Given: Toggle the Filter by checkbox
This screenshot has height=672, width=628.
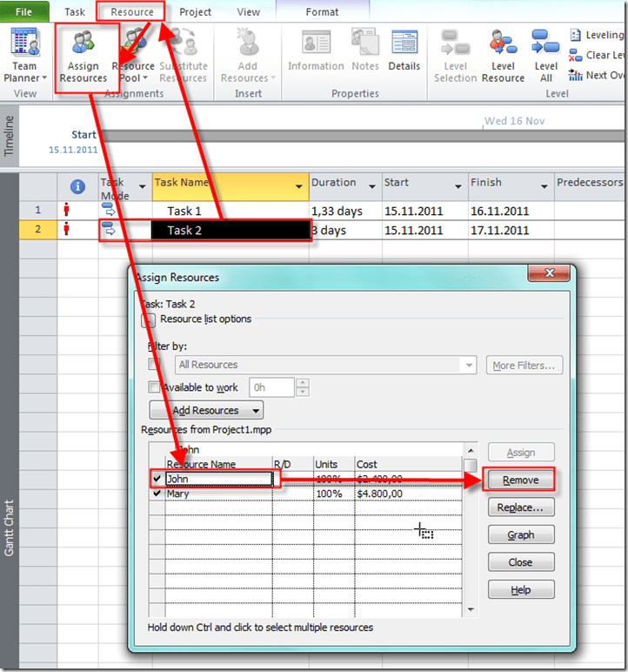Looking at the screenshot, I should (x=154, y=365).
